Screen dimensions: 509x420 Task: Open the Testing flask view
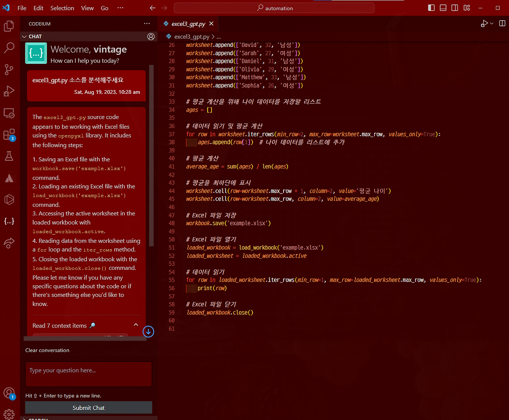(x=9, y=156)
